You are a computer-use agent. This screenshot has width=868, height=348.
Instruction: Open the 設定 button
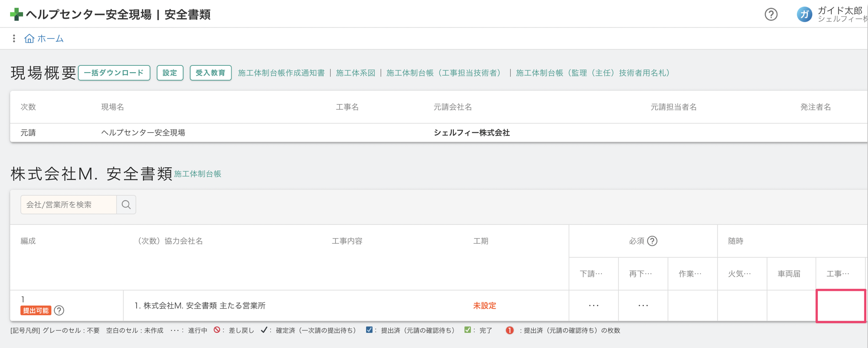pyautogui.click(x=169, y=73)
